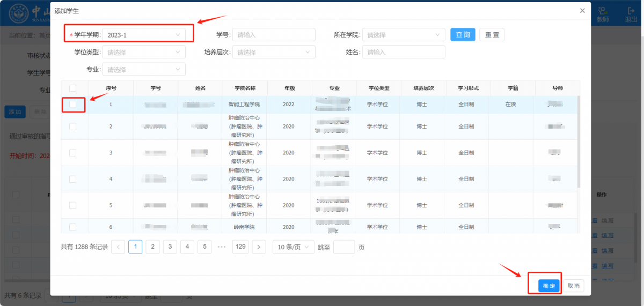The image size is (644, 306).
Task: Go to next page arrow in pagination
Action: coord(259,247)
